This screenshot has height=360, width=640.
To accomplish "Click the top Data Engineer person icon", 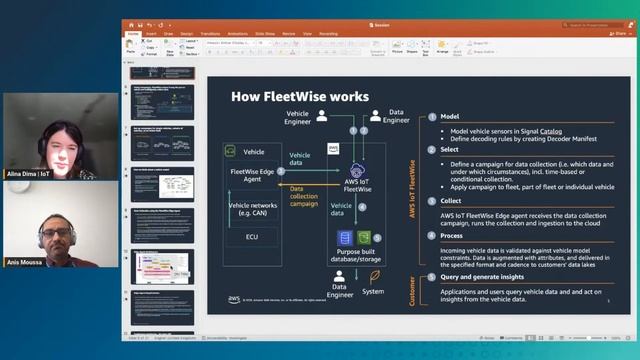I will coord(375,116).
